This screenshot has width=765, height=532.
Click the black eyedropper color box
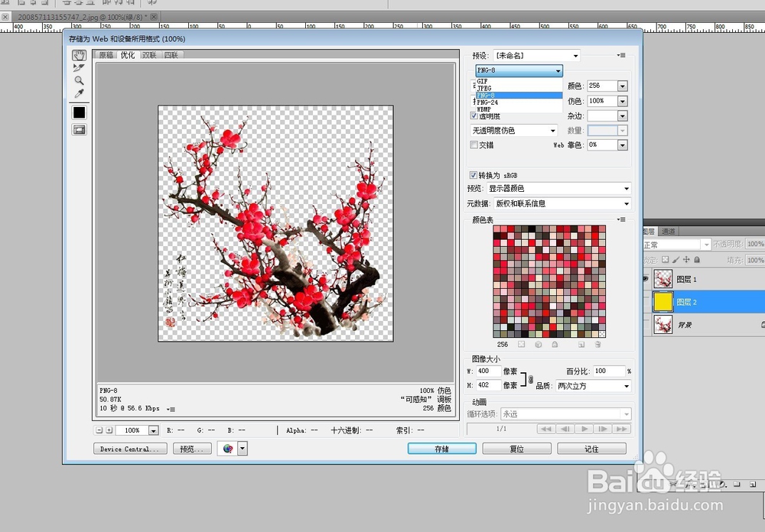[79, 112]
